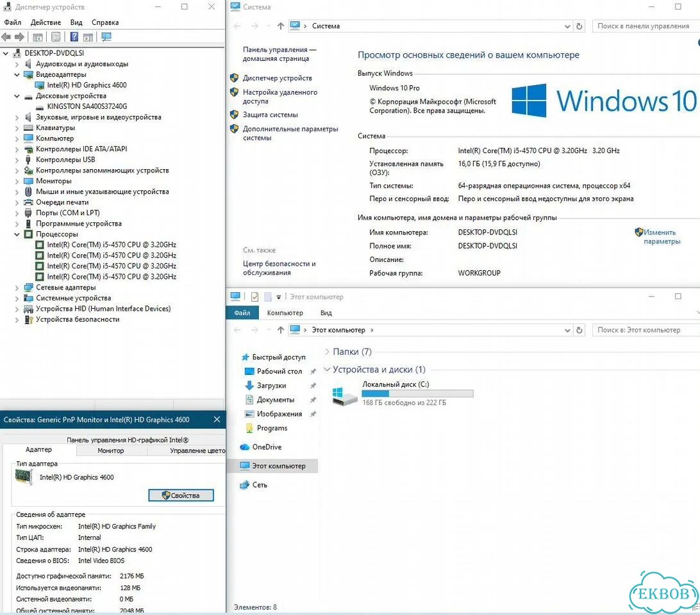Click Show/Hide action pane toolbar icon
The width and height of the screenshot is (700, 615).
coord(88,37)
